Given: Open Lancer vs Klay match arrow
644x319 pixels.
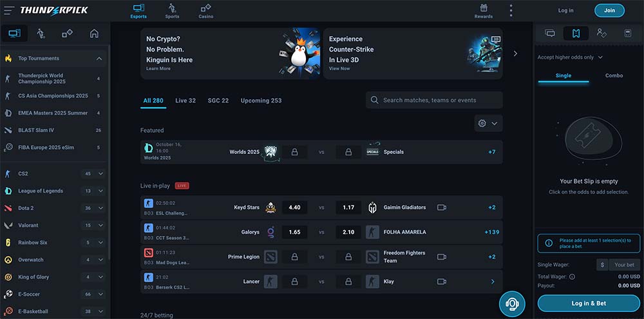Looking at the screenshot, I should pyautogui.click(x=493, y=282).
